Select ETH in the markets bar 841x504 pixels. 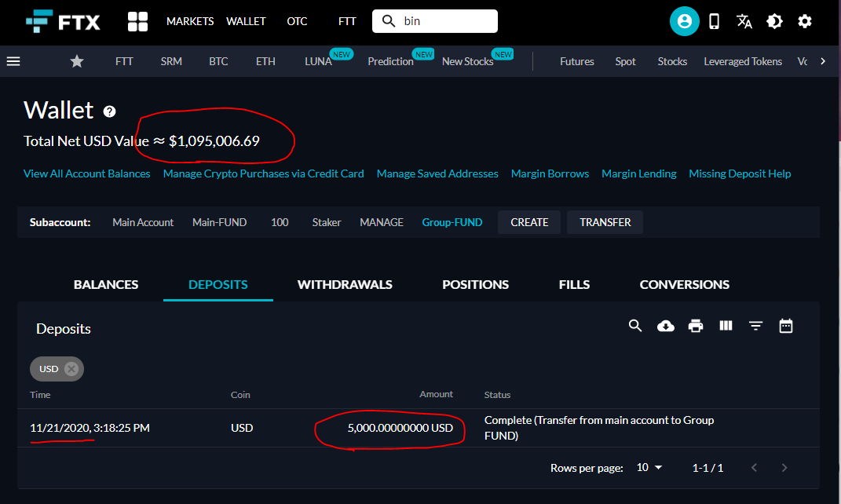coord(265,61)
